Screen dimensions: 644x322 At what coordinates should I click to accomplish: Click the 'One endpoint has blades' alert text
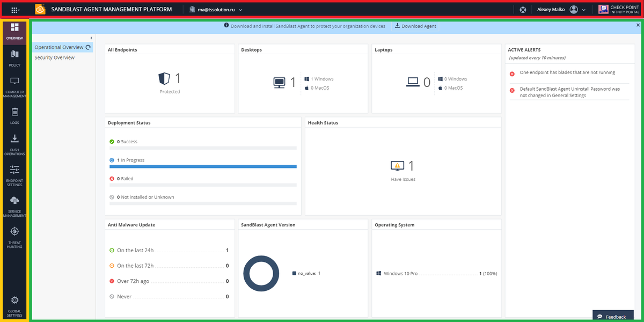pos(568,72)
